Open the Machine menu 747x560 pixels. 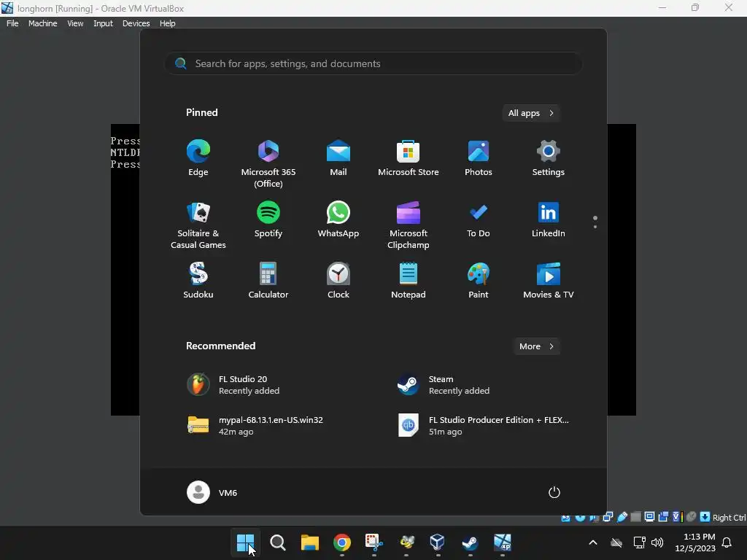42,23
